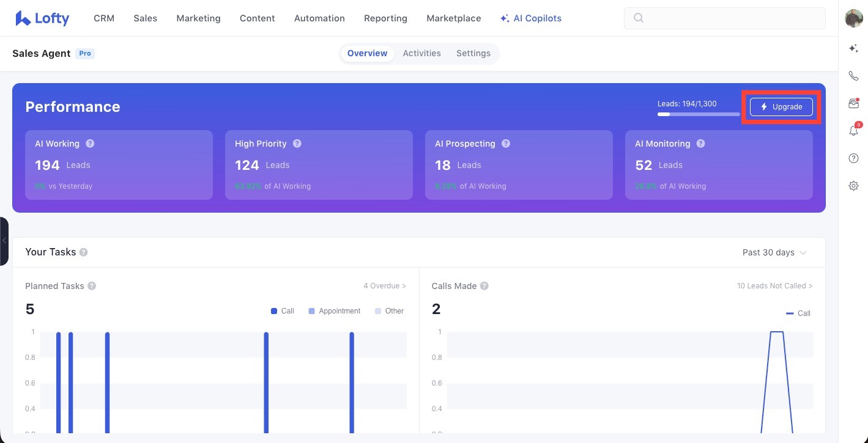The image size is (868, 443).
Task: Open the Content menu
Action: 258,18
